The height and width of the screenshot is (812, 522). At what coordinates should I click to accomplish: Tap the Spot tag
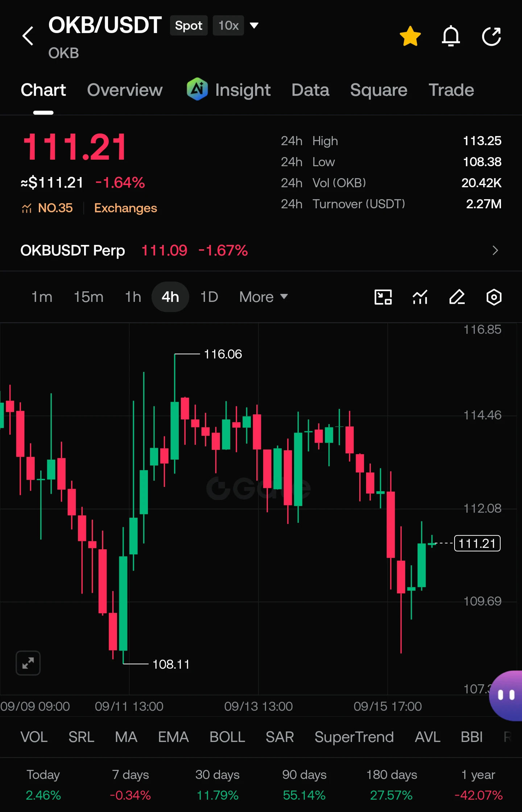click(188, 25)
